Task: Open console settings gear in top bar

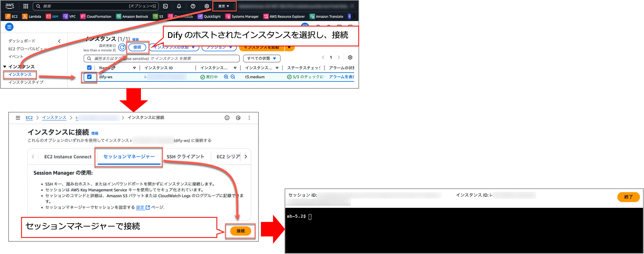Action: (207, 6)
